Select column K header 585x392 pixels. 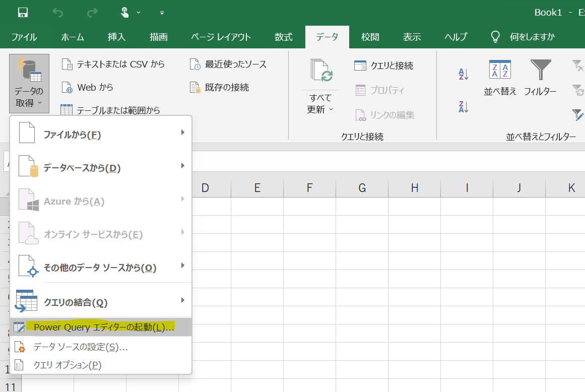[x=565, y=187]
